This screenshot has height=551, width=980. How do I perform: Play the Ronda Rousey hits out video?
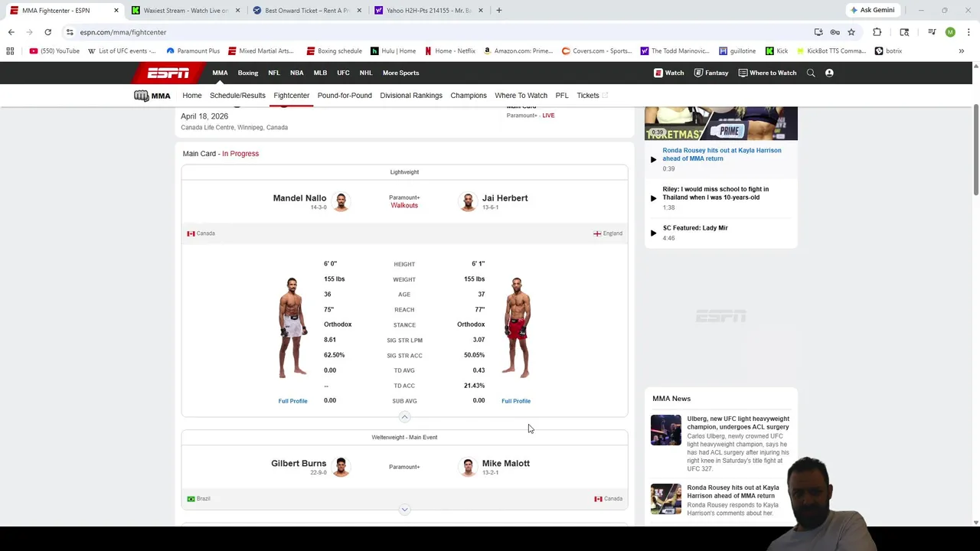tap(653, 159)
